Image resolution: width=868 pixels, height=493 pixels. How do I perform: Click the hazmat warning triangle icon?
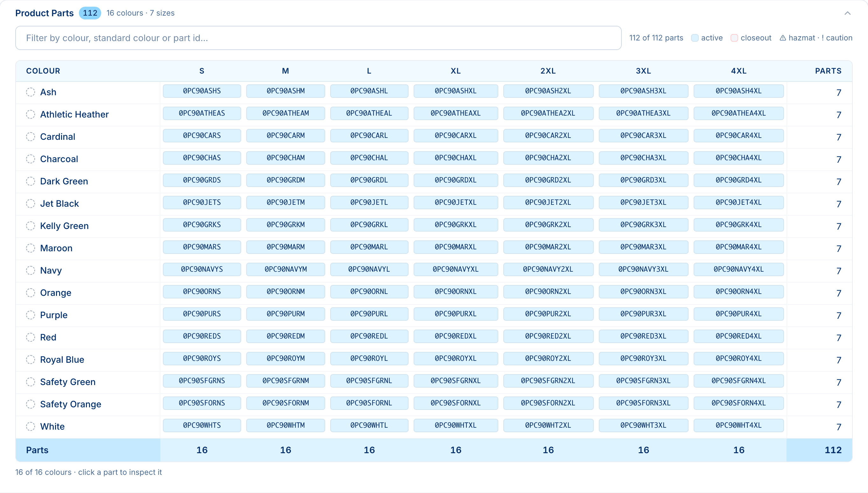tap(783, 38)
